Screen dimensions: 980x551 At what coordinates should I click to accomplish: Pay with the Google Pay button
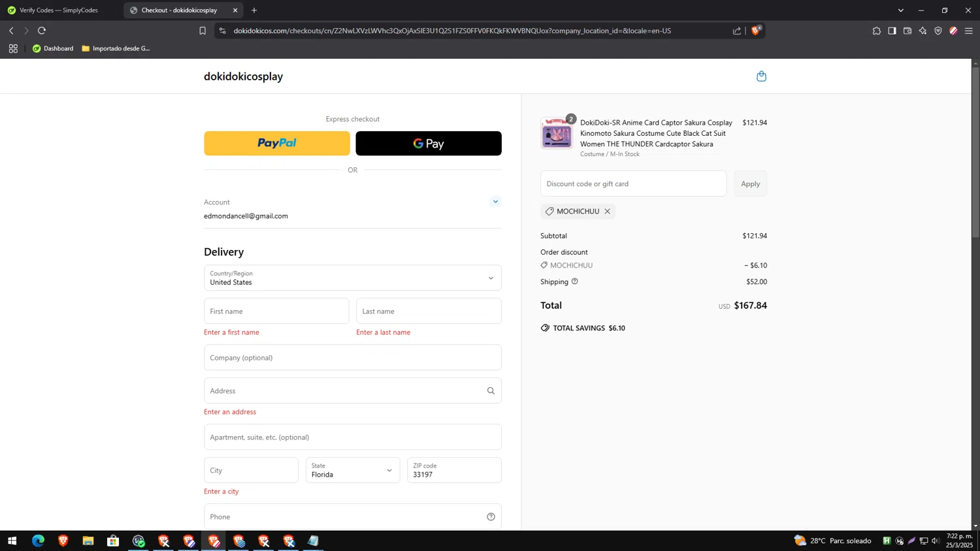coord(429,144)
